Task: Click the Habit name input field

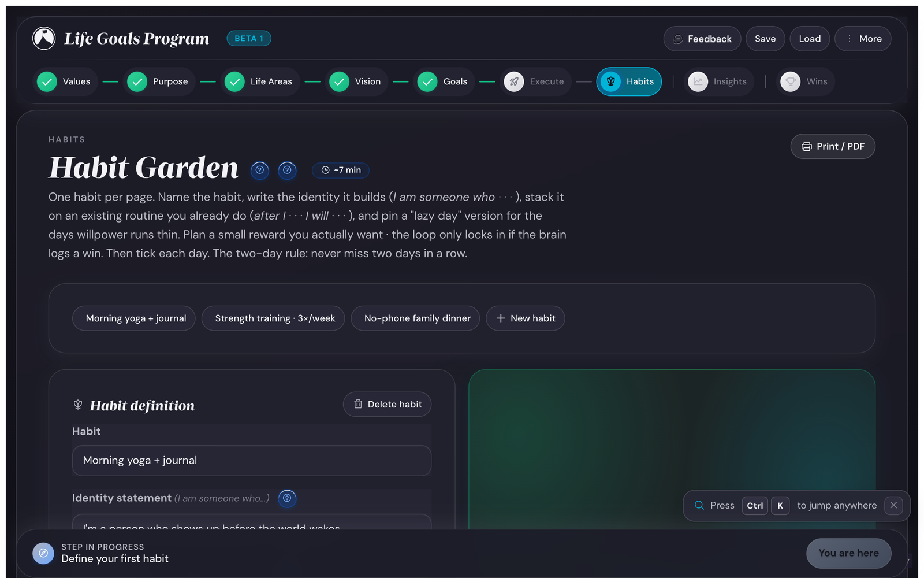Action: (x=252, y=461)
